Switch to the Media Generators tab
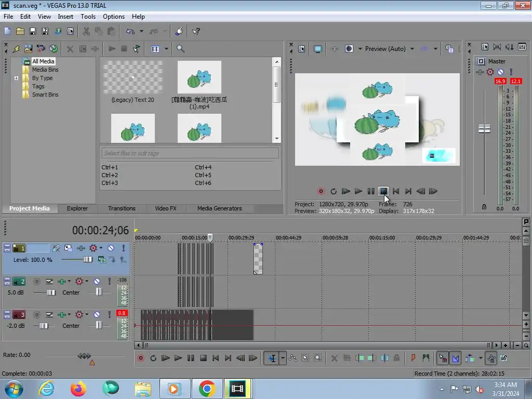The height and width of the screenshot is (399, 532). click(x=220, y=208)
